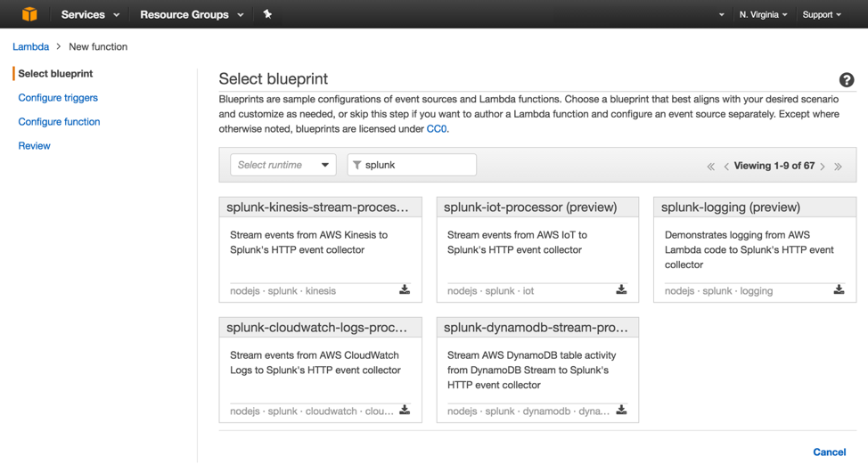Screen dimensions: 868x464
Task: Download the splunk-iot-processor blueprint icon
Action: pyautogui.click(x=622, y=289)
